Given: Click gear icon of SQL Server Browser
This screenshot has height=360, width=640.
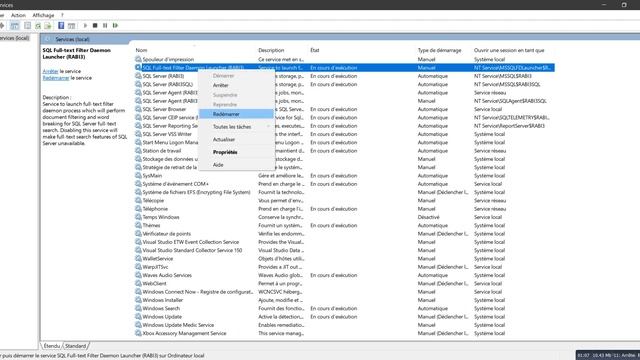Looking at the screenshot, I should click(138, 109).
